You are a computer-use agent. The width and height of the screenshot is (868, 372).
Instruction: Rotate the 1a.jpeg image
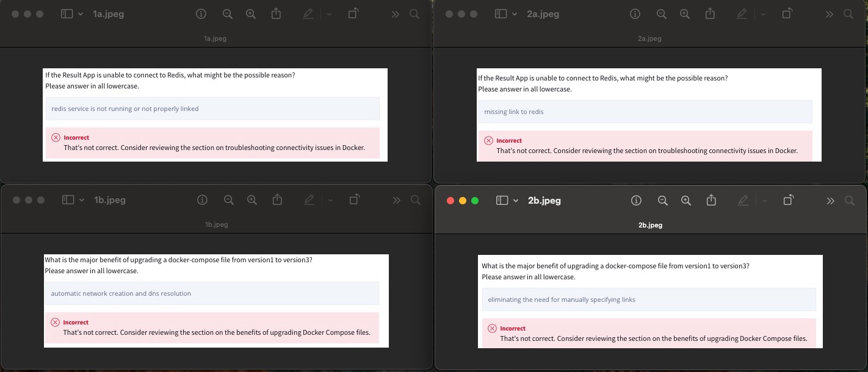click(353, 13)
